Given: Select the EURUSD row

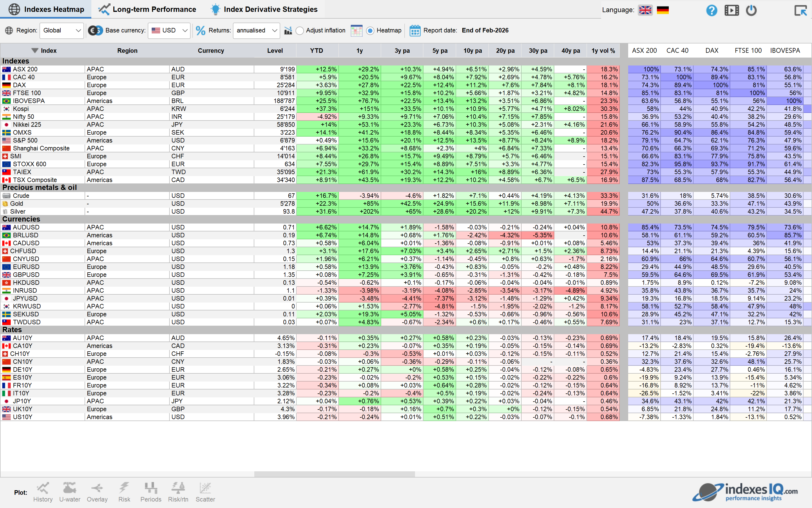Looking at the screenshot, I should 310,267.
